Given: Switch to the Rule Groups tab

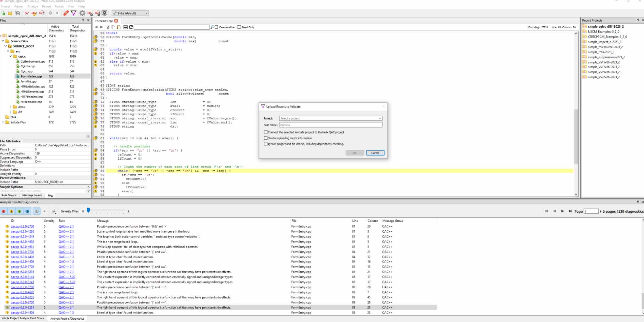Looking at the screenshot, I should coord(9,195).
